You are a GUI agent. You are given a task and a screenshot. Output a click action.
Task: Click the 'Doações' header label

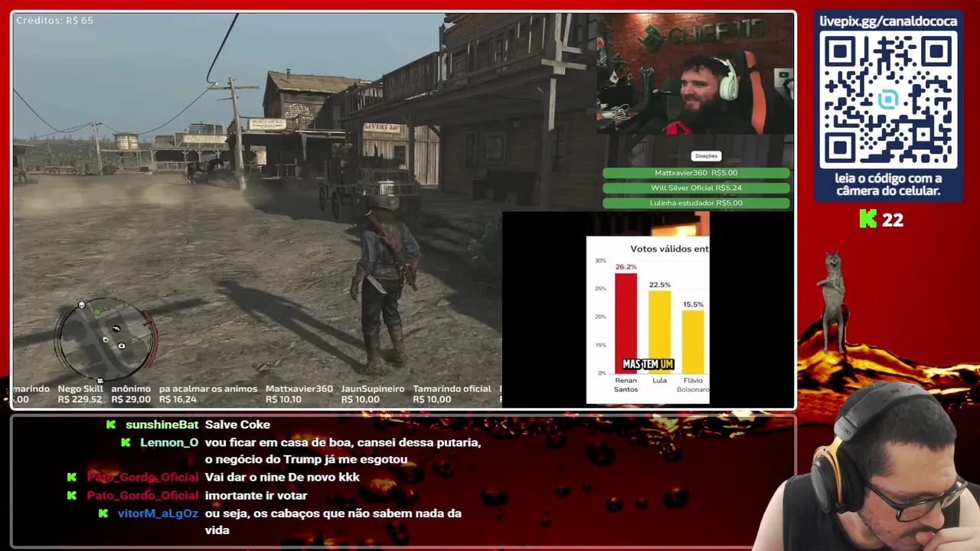706,156
